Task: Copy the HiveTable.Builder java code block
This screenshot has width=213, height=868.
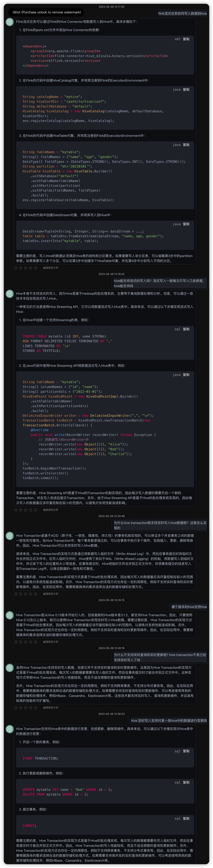Action: pos(186,145)
